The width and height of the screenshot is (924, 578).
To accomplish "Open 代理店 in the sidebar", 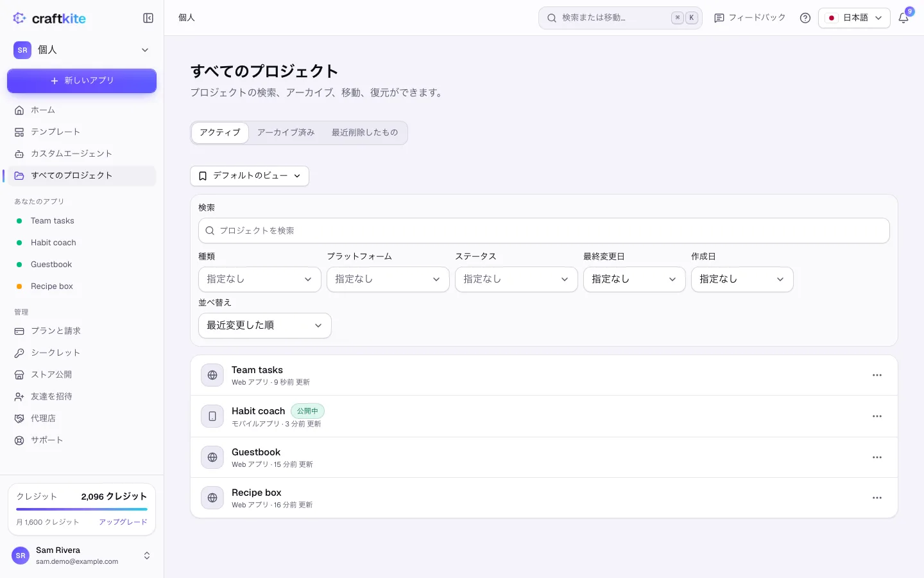I will point(81,418).
